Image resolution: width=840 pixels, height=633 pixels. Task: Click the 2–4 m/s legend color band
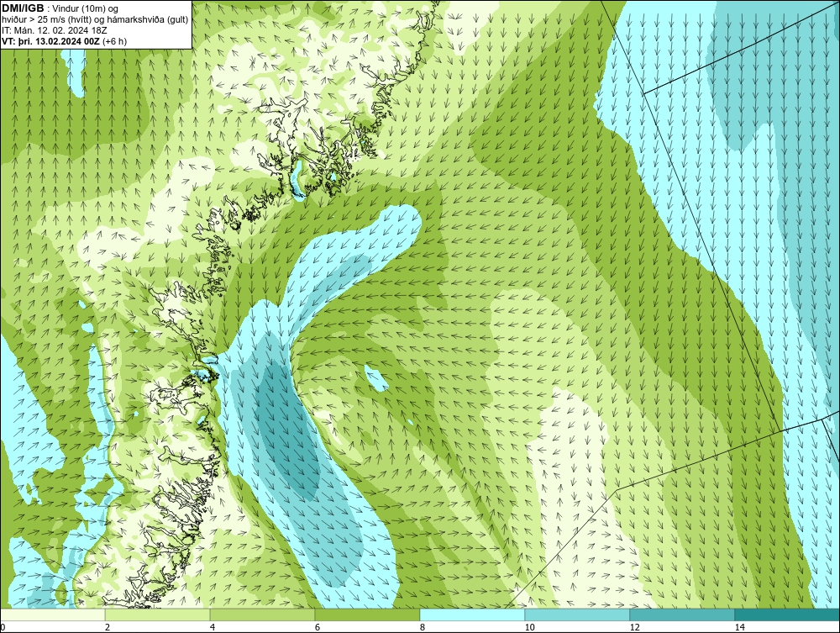[158, 615]
